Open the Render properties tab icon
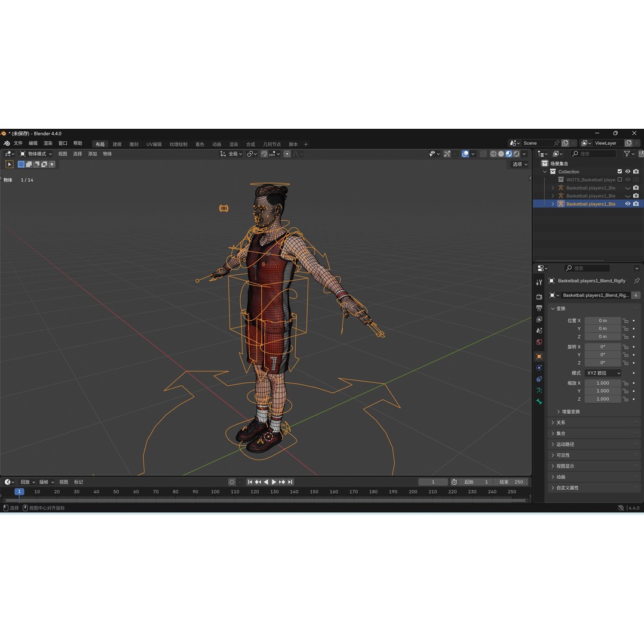The image size is (644, 644). pos(539,296)
